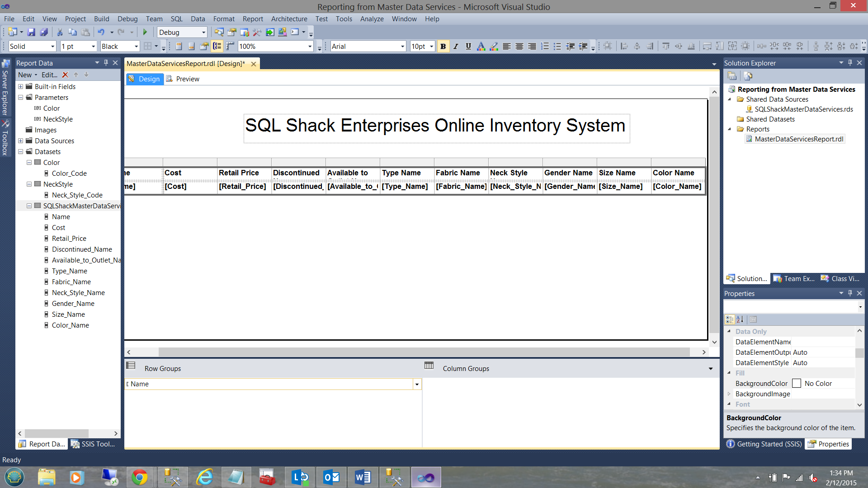The image size is (868, 488).
Task: Click the Undo toolbar icon
Action: (x=101, y=32)
